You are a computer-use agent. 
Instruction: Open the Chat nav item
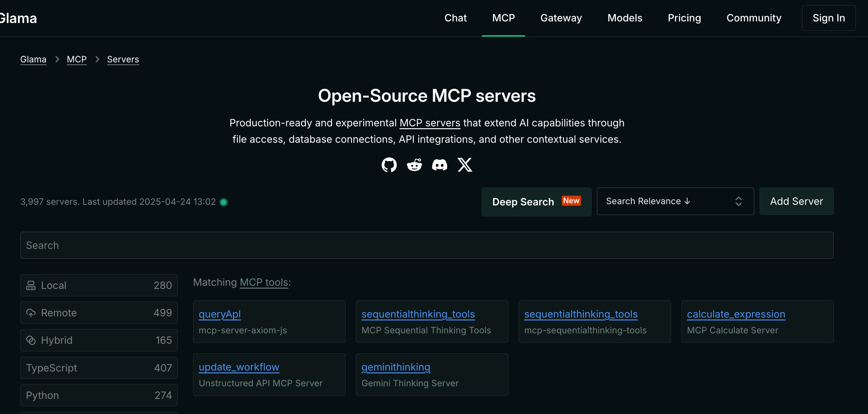coord(455,18)
